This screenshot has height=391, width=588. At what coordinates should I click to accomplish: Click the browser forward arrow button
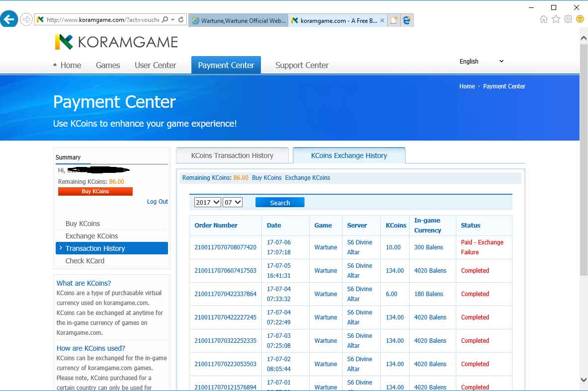point(26,19)
